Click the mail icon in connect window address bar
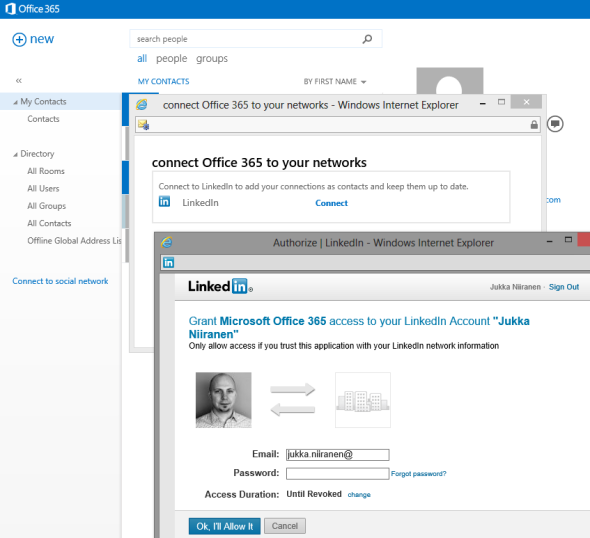590x538 pixels. 143,124
